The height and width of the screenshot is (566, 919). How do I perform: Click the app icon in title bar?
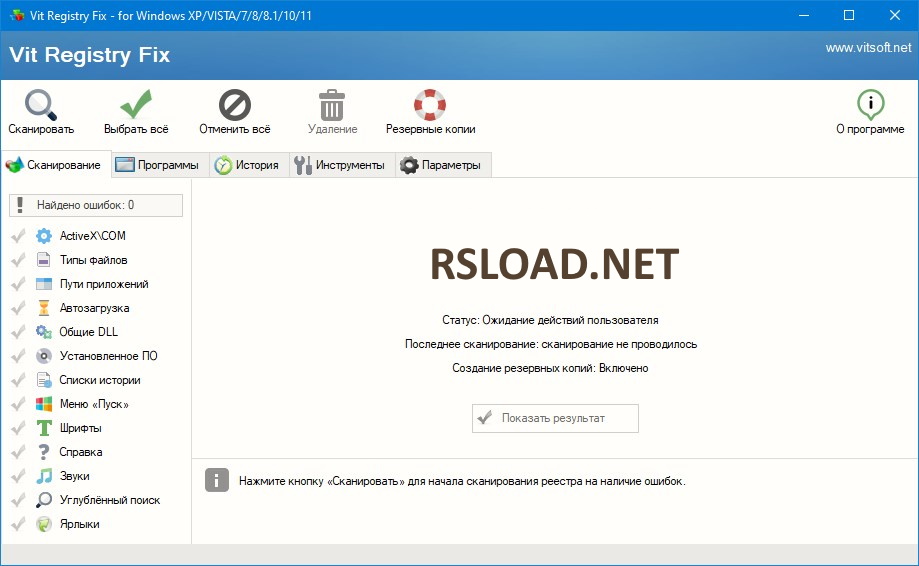point(16,15)
